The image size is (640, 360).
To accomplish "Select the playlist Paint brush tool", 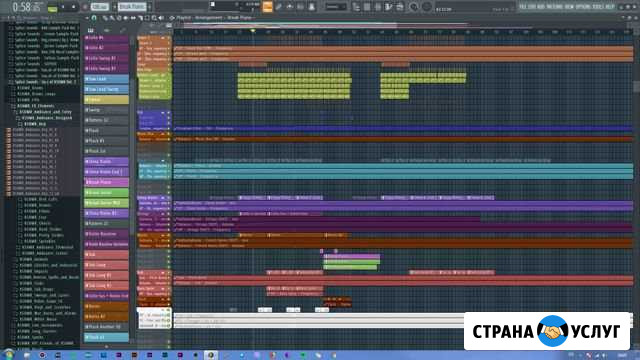I will (x=112, y=18).
